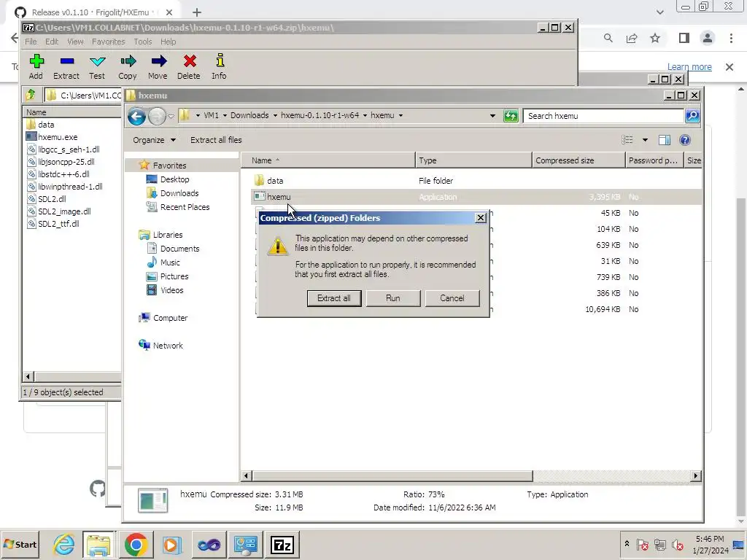Click the Search hxemu input field
Viewport: 747px width, 560px height.
[x=603, y=116]
